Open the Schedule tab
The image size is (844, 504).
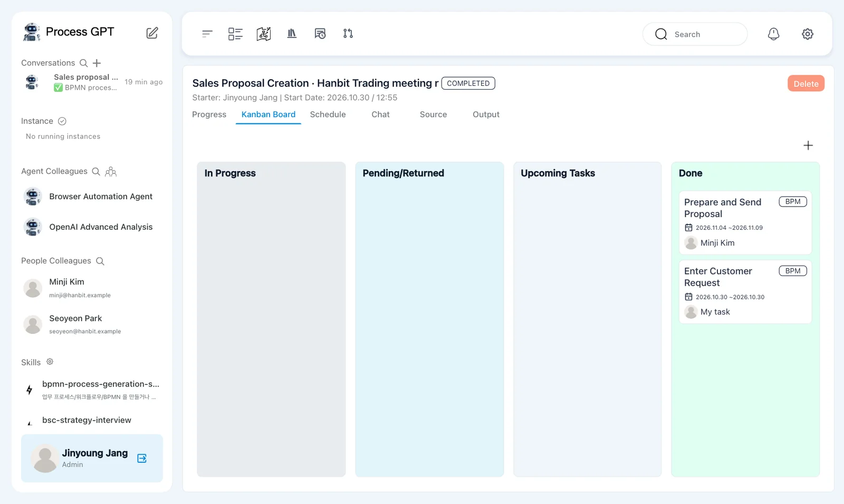328,114
